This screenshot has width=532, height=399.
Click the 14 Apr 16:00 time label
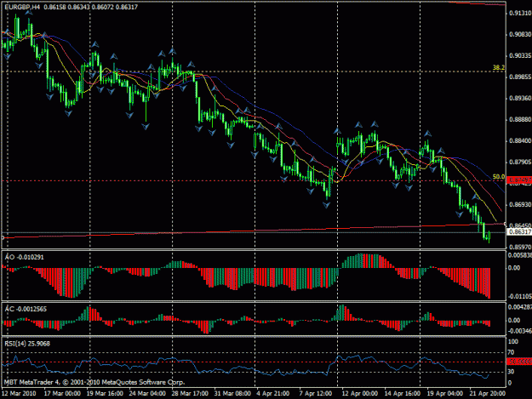point(402,394)
